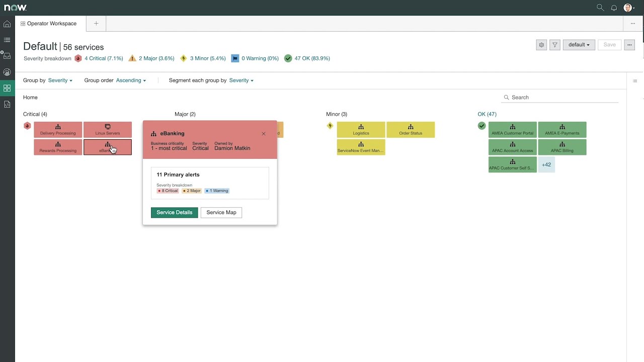The height and width of the screenshot is (362, 644).
Task: Select the Order Status service tile
Action: pos(411,130)
